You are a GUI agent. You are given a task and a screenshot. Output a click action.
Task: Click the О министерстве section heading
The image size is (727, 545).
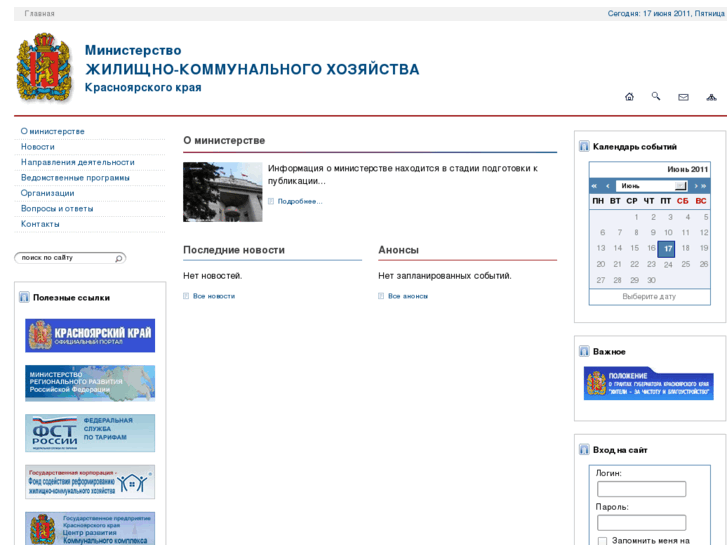[224, 141]
